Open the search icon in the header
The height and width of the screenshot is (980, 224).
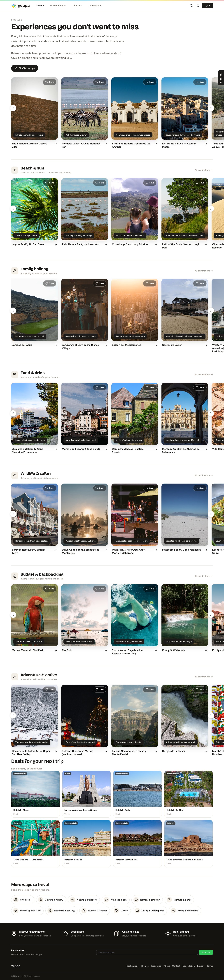(191, 6)
